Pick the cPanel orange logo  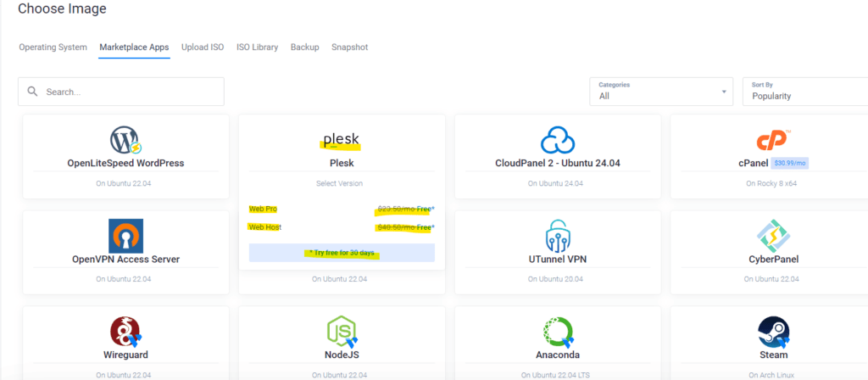point(773,140)
